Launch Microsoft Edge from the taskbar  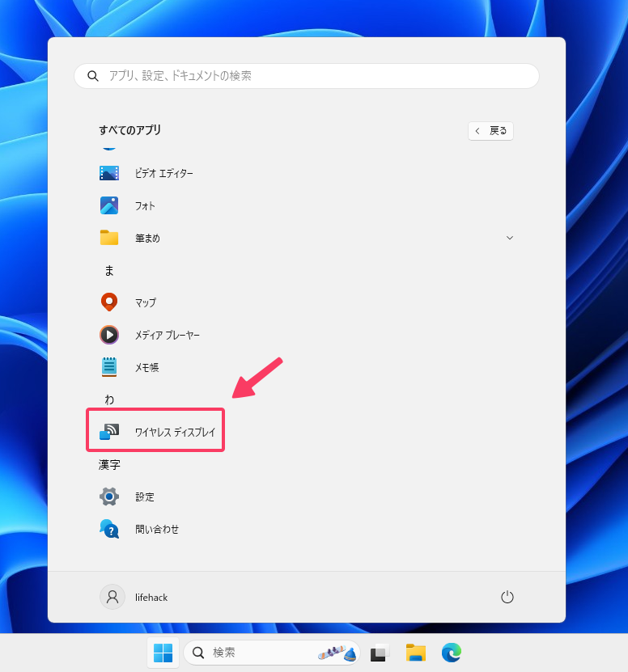(452, 653)
